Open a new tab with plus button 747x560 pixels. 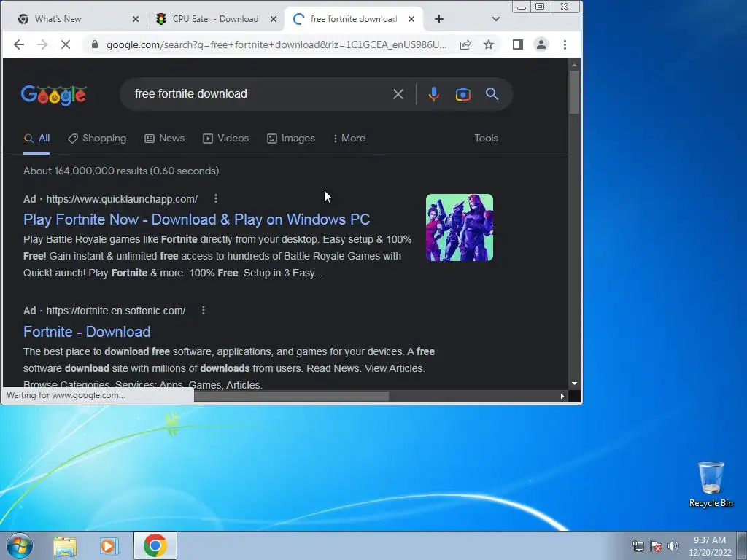point(439,19)
